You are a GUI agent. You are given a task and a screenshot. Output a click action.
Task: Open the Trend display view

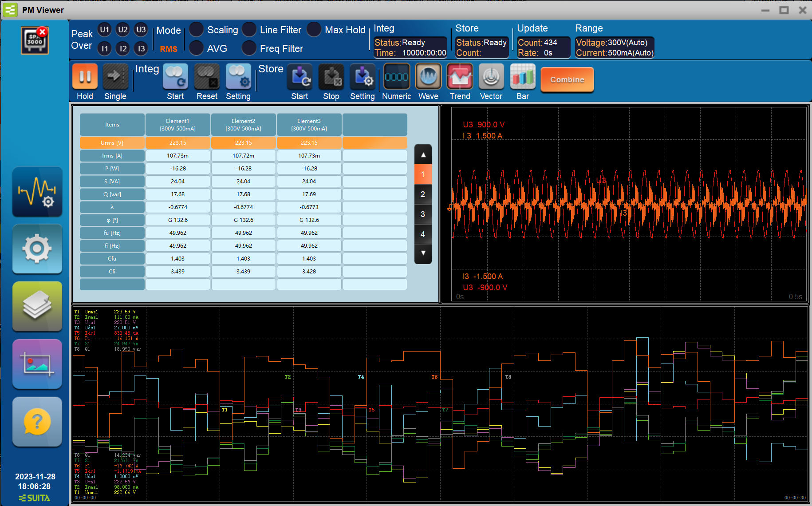(460, 77)
